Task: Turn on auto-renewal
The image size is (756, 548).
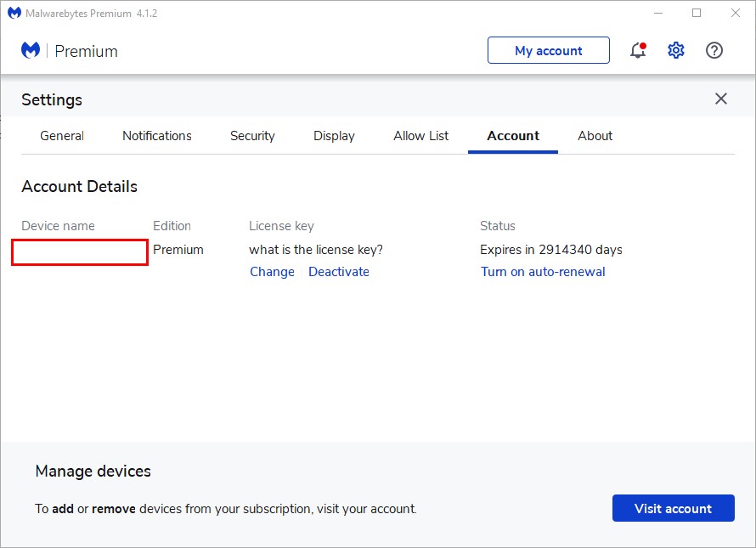Action: [543, 271]
